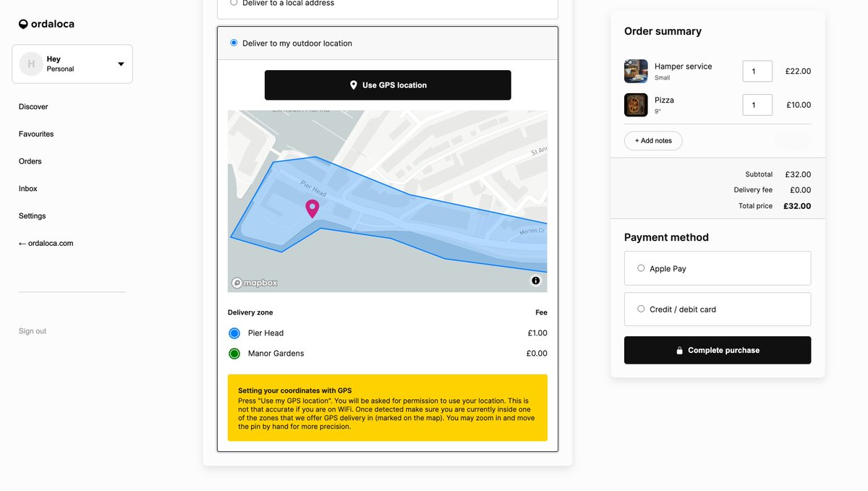This screenshot has height=491, width=868.
Task: Click Use GPS location button
Action: tap(388, 85)
